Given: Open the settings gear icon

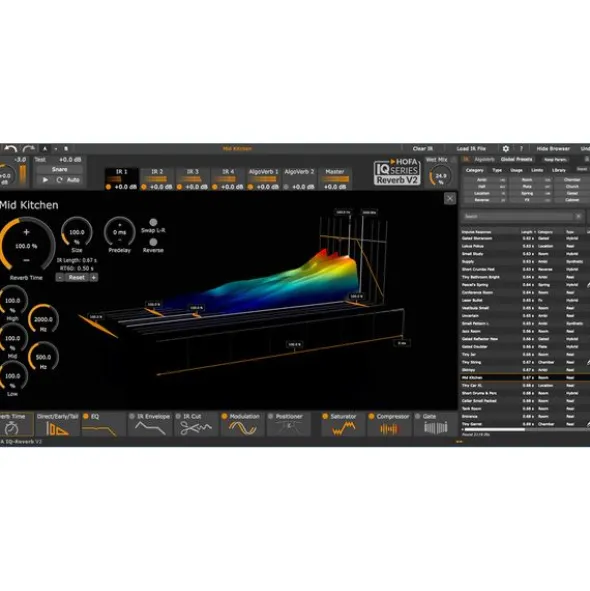Looking at the screenshot, I should click(506, 149).
